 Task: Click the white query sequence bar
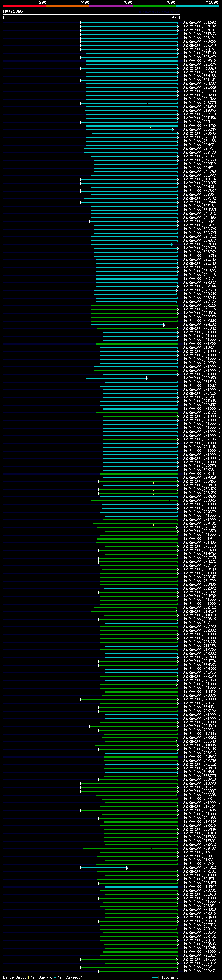point(92,15)
